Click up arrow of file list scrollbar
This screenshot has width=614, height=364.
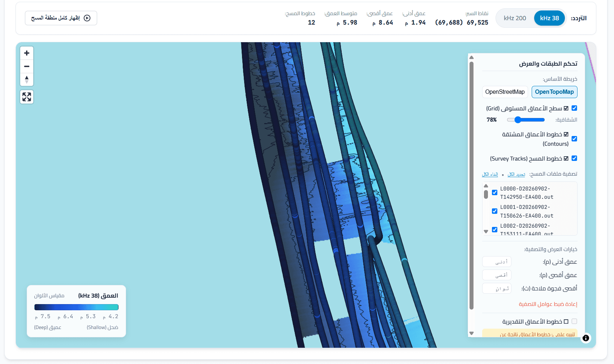click(x=486, y=186)
